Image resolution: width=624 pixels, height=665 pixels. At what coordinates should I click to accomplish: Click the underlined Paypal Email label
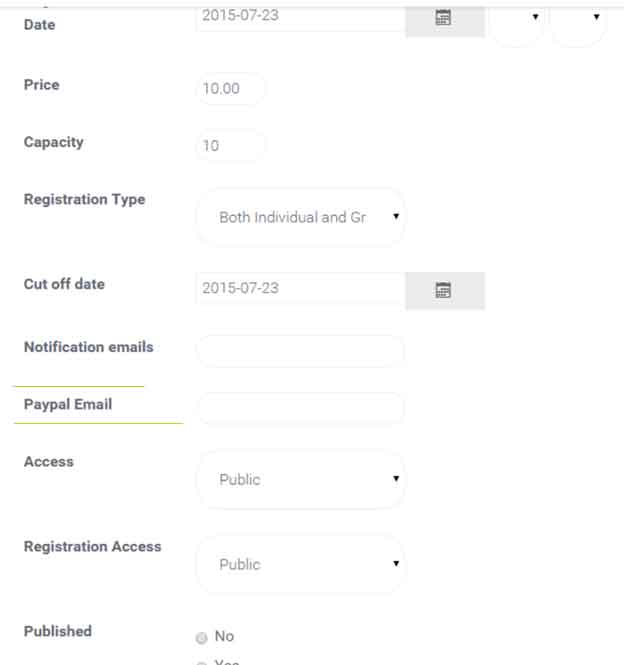[68, 405]
